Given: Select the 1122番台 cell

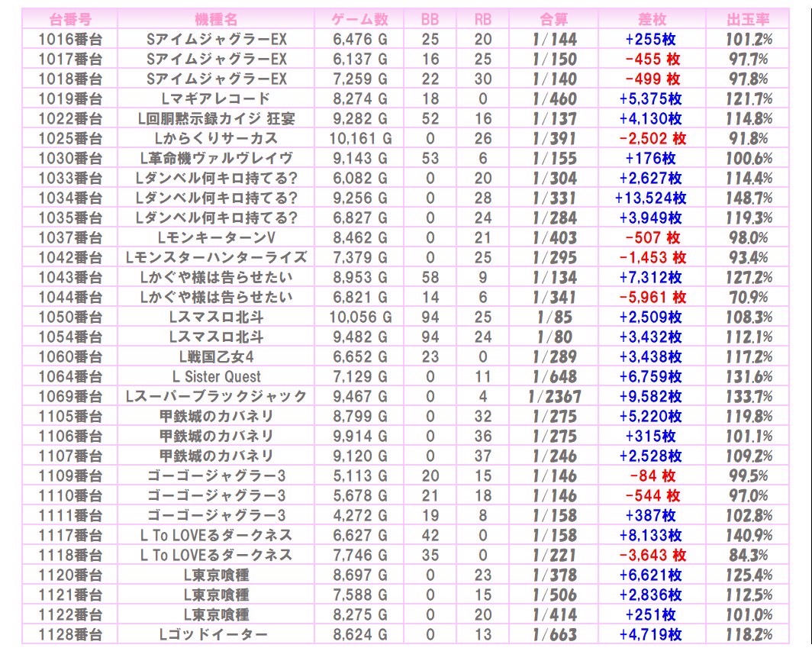Looking at the screenshot, I should (70, 615).
